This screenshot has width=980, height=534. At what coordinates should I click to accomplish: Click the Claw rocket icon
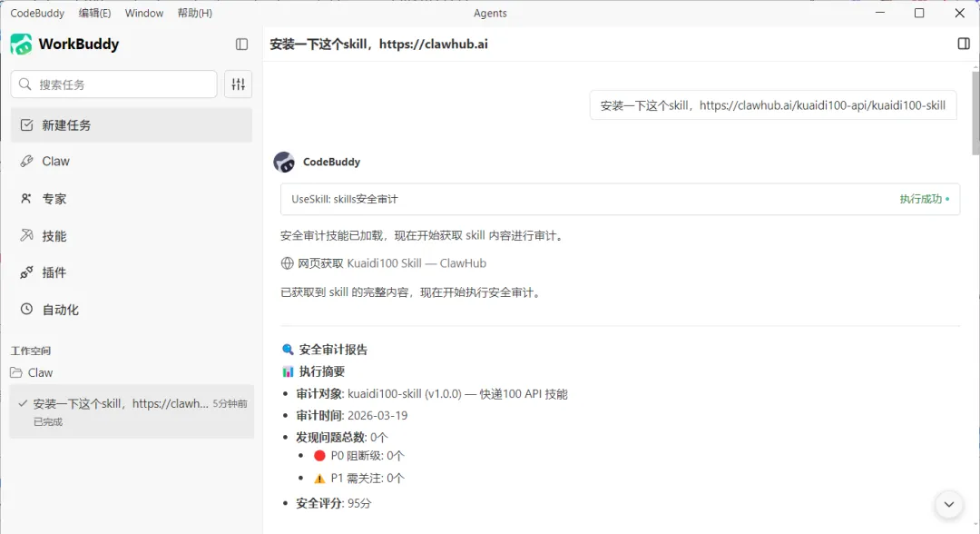(26, 162)
